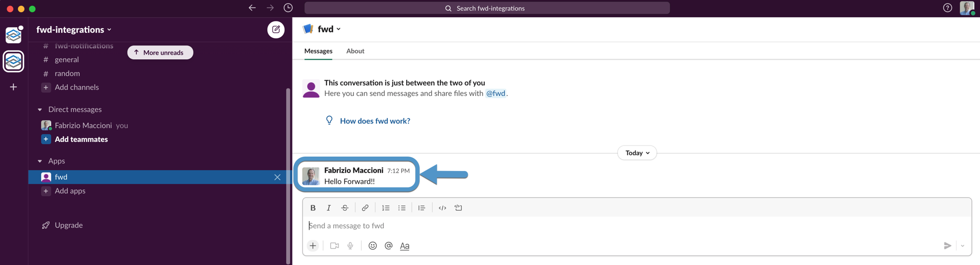Click Upgrade in the sidebar

click(68, 225)
